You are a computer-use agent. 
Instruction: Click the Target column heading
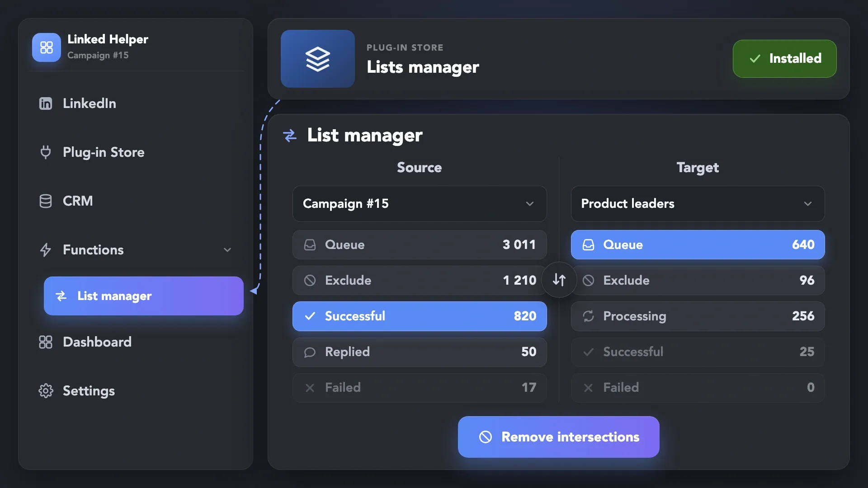point(698,168)
